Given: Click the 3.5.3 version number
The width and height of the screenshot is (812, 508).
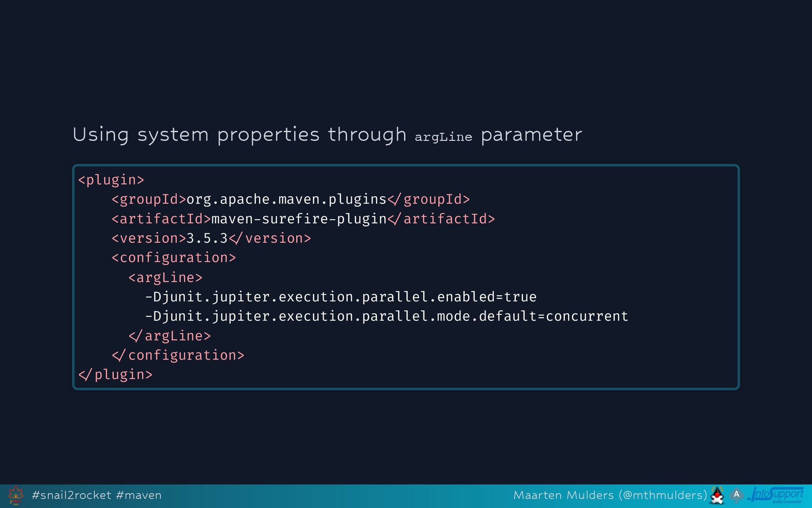Looking at the screenshot, I should click(207, 239).
